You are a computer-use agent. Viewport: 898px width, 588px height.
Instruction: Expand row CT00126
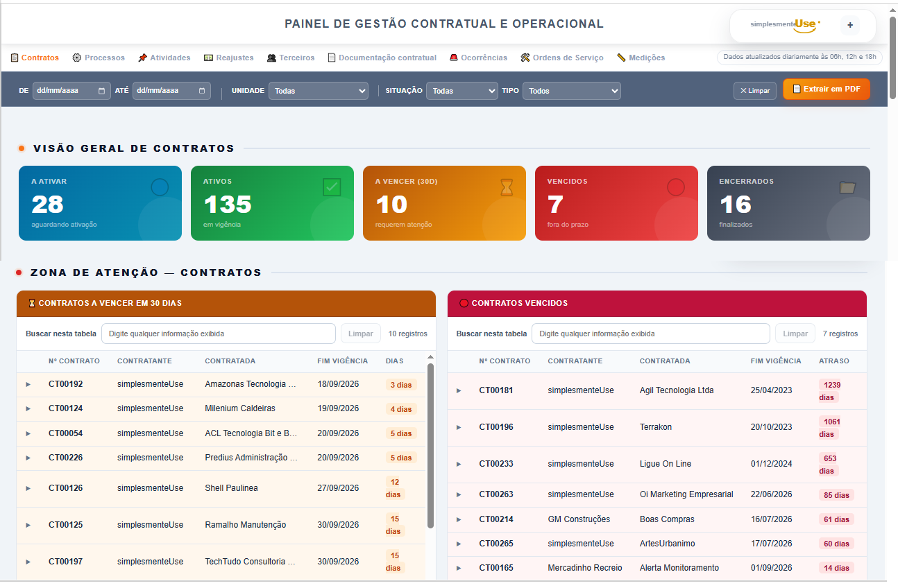(28, 488)
